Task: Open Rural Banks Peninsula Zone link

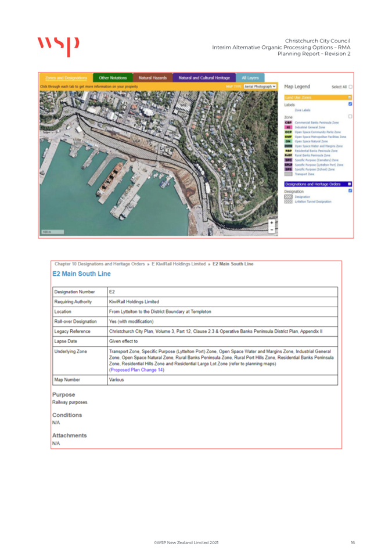Action: click(x=312, y=156)
